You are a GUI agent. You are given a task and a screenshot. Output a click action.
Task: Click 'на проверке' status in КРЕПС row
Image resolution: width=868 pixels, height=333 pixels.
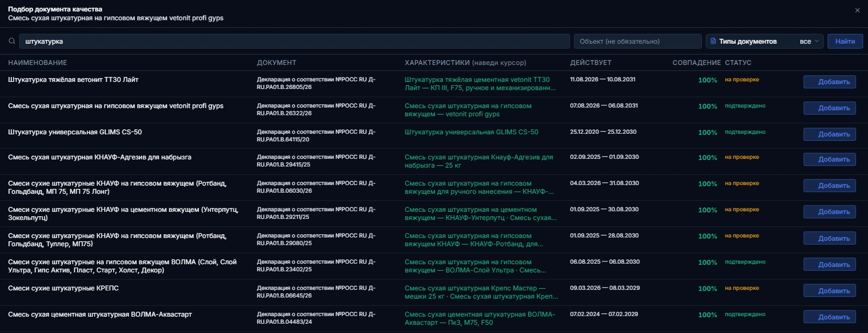[x=742, y=288]
